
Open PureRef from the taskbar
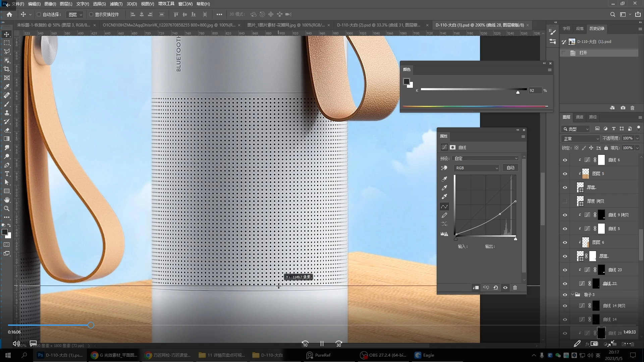point(318,355)
